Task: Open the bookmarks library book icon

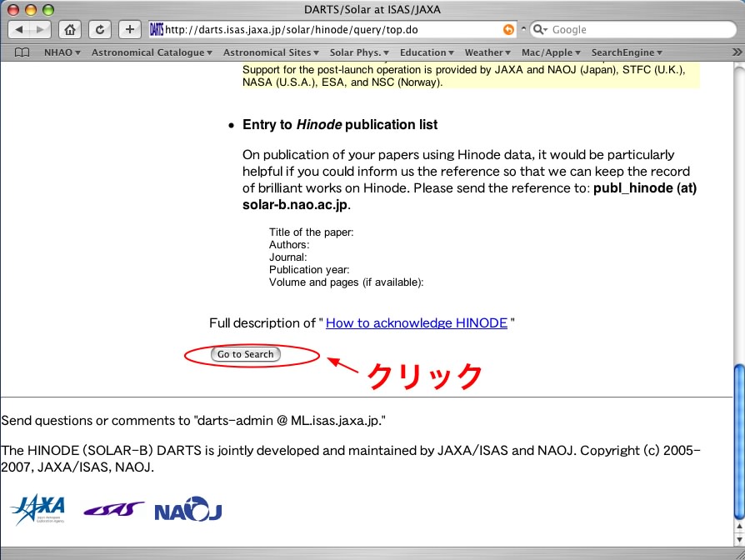Action: pos(22,52)
